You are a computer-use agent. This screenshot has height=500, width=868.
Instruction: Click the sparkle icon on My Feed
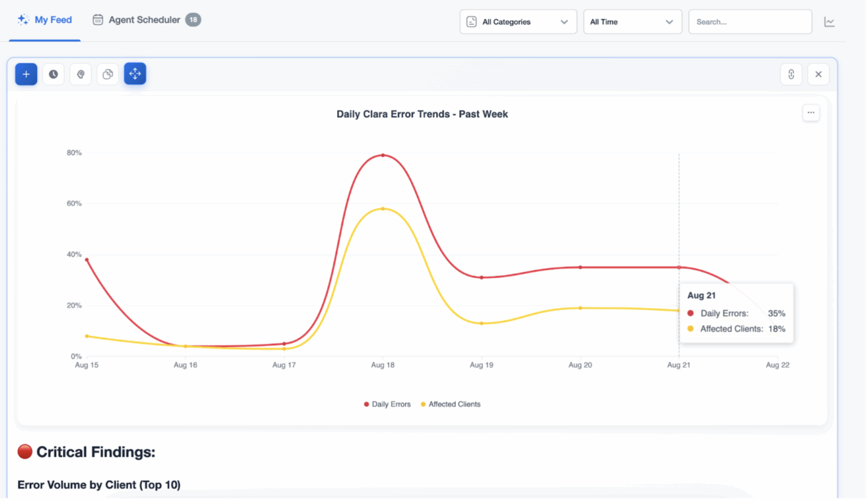tap(23, 19)
